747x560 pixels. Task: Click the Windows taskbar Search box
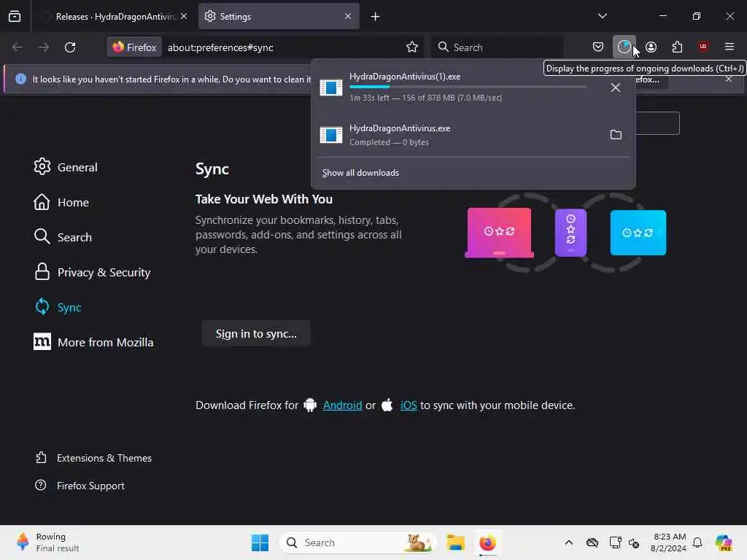[x=358, y=542]
